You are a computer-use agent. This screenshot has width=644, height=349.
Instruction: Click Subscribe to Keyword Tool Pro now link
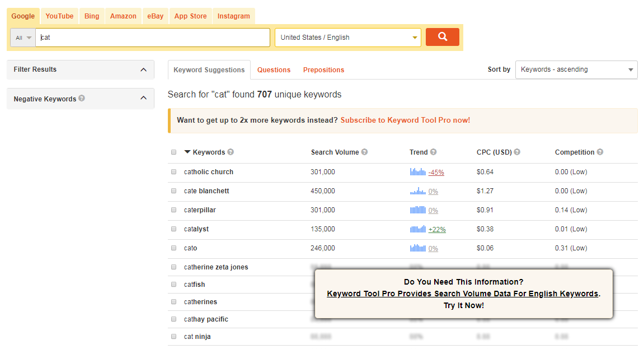point(405,120)
